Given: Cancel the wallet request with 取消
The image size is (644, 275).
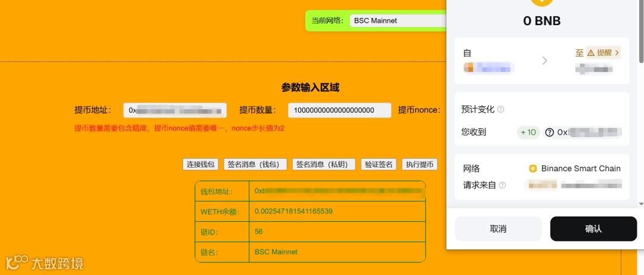Looking at the screenshot, I should [x=498, y=229].
